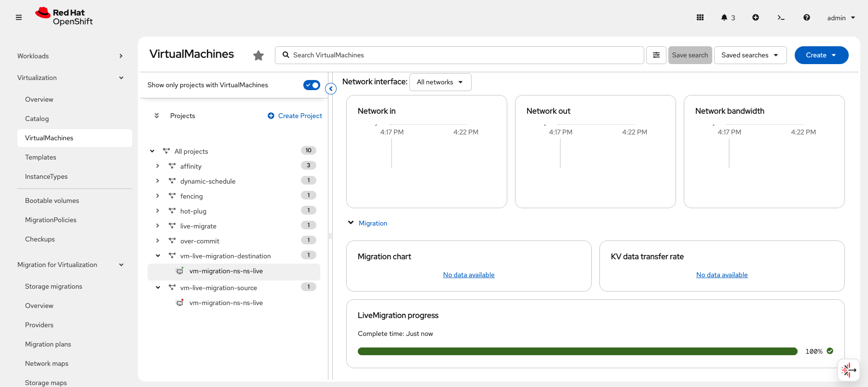Image resolution: width=868 pixels, height=387 pixels.
Task: Open Templates in the sidebar
Action: click(41, 157)
